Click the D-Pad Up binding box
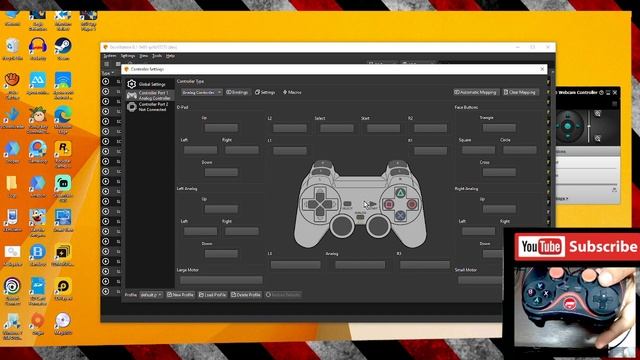 [221, 128]
